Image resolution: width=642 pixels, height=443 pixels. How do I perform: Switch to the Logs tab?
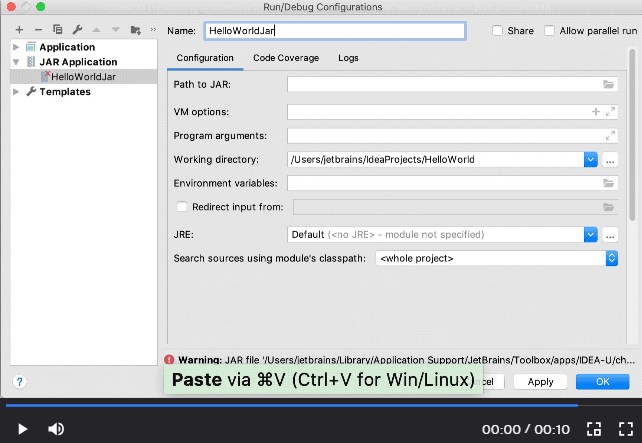pyautogui.click(x=348, y=58)
